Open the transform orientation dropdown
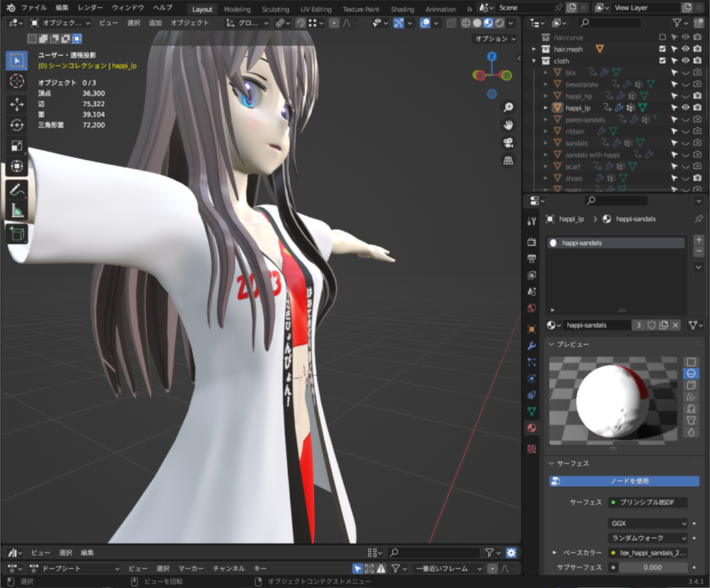 pos(248,23)
